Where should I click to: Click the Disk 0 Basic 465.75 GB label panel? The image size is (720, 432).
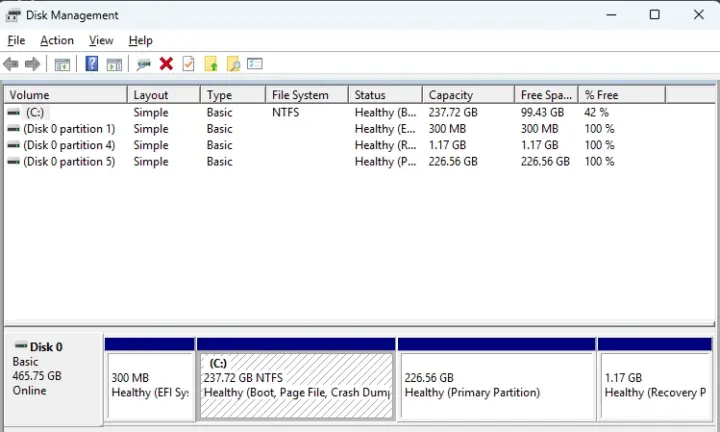[x=53, y=379]
